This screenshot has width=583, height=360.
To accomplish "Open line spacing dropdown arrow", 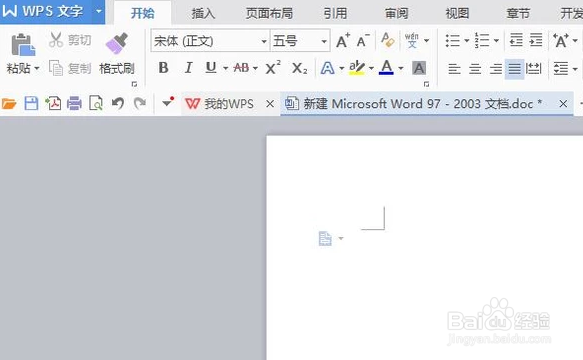I will (x=575, y=69).
